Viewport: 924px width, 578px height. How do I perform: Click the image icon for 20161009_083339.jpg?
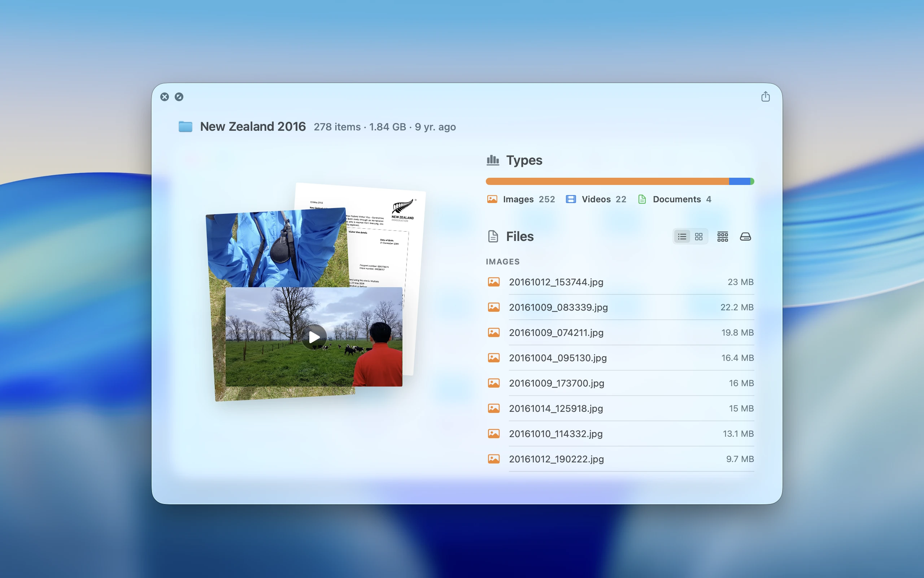pyautogui.click(x=494, y=307)
